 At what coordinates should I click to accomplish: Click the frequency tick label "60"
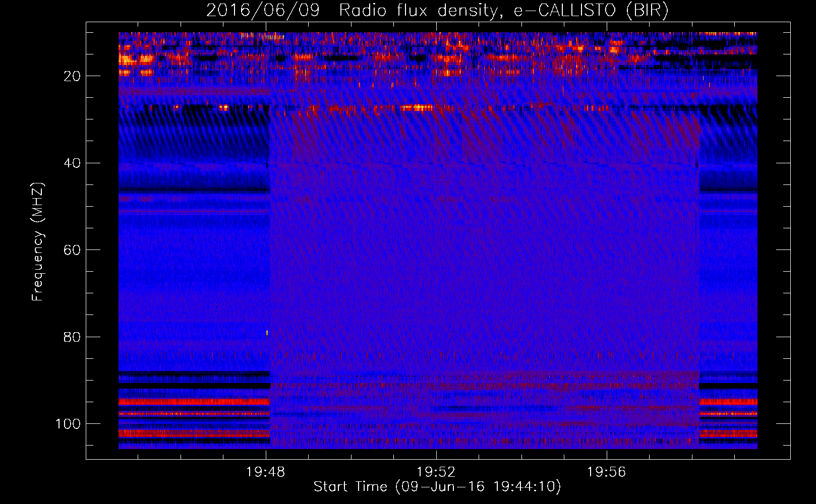click(72, 250)
